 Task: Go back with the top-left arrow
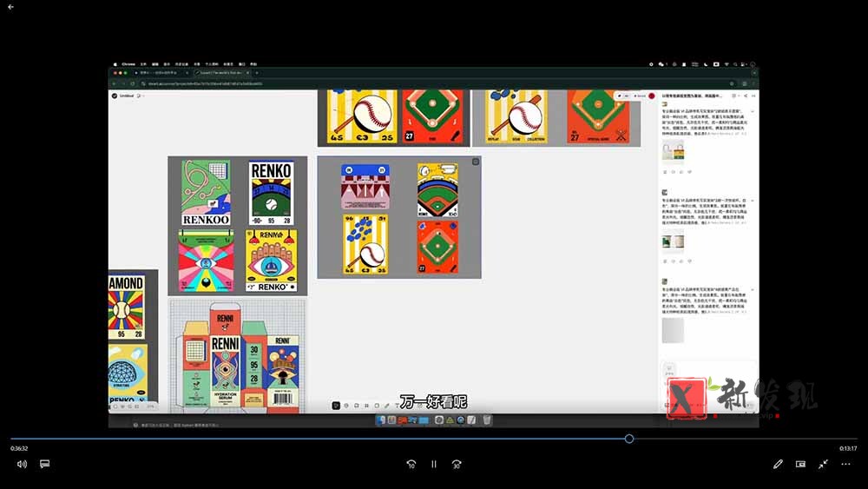10,7
